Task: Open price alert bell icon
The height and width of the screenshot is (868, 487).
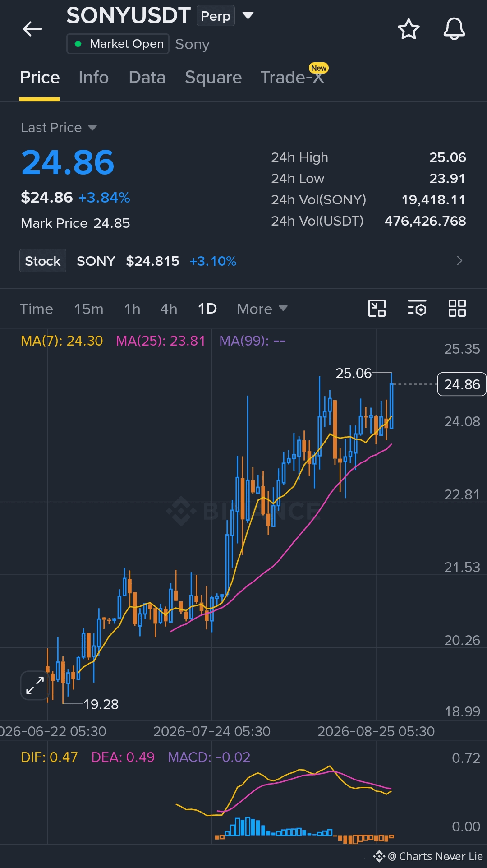Action: [454, 29]
